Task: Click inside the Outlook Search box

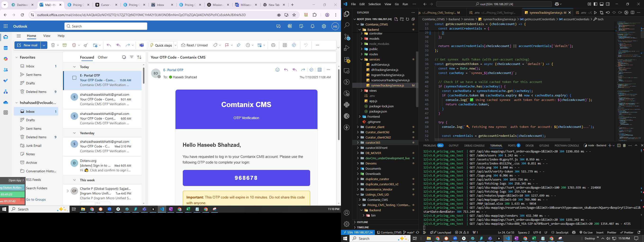Action: click(106, 26)
